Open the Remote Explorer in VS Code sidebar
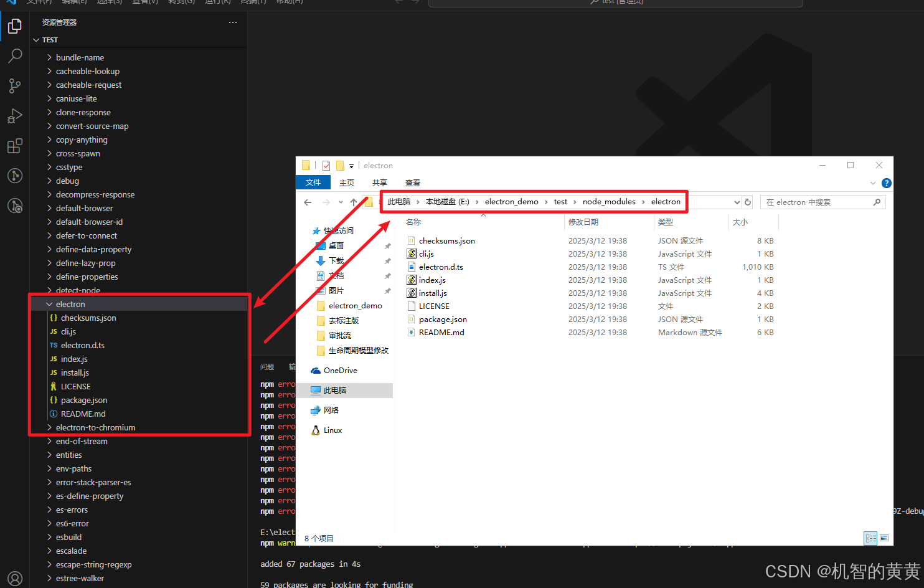Screen dimensions: 924x588 pyautogui.click(x=14, y=176)
